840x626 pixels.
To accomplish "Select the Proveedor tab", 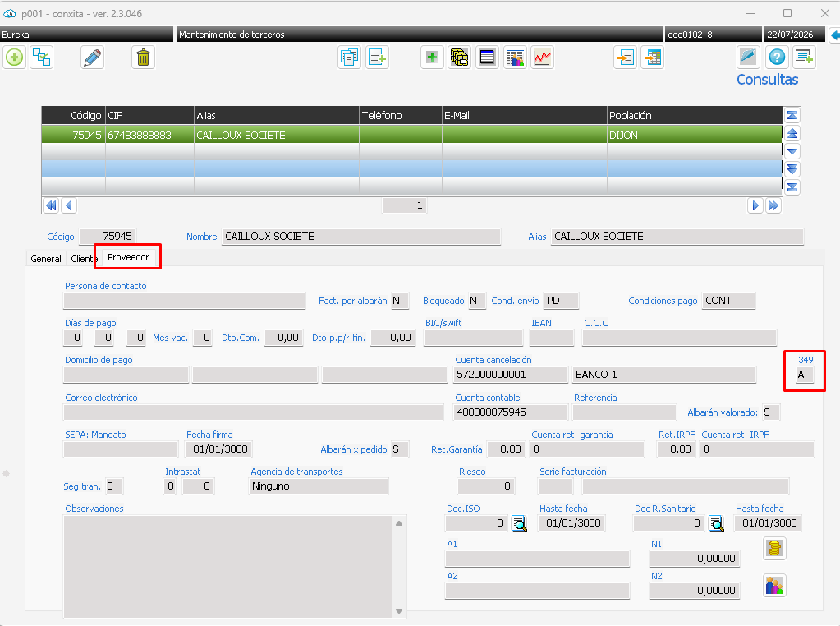I will (128, 257).
